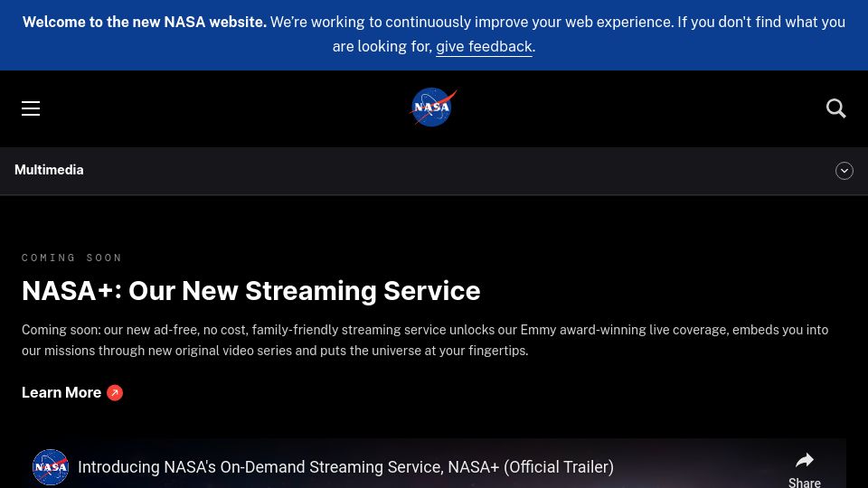Follow the give feedback link

point(484,46)
